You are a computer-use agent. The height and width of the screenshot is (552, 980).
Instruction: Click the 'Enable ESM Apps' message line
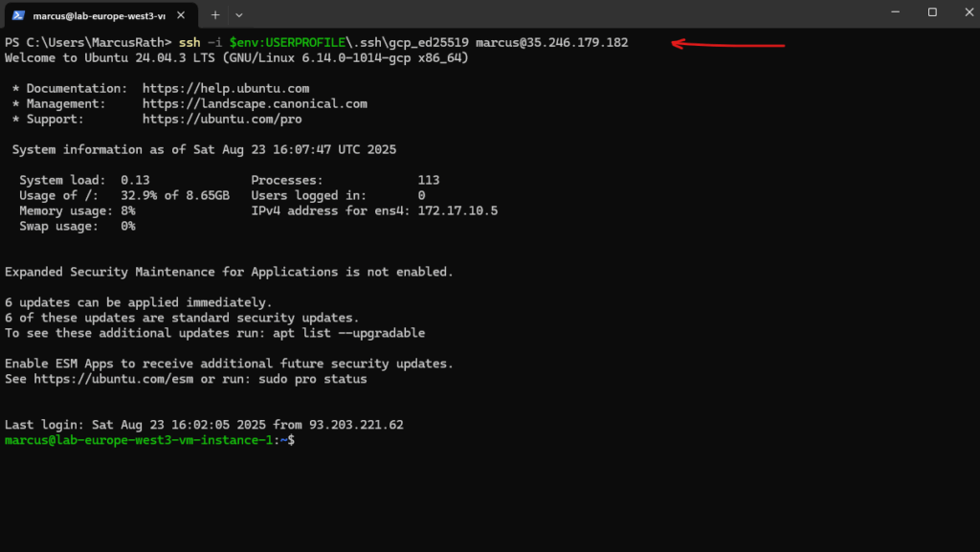tap(229, 364)
